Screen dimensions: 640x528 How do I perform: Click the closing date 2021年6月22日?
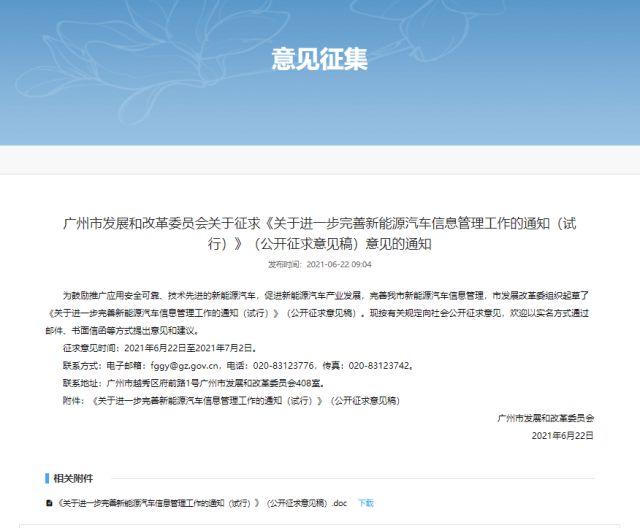click(x=562, y=436)
